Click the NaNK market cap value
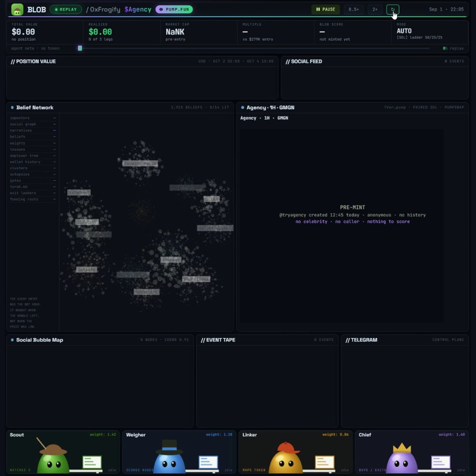Image resolution: width=476 pixels, height=476 pixels. tap(175, 32)
